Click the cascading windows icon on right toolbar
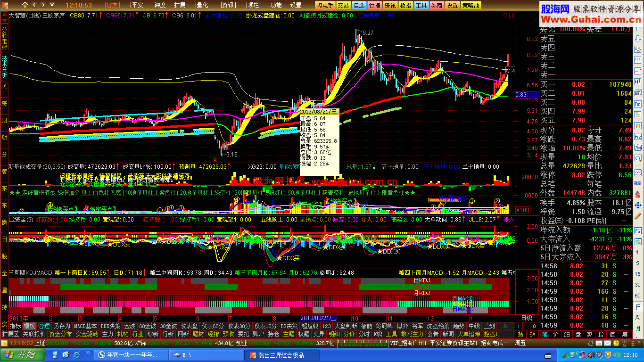The image size is (644, 362). (x=638, y=92)
